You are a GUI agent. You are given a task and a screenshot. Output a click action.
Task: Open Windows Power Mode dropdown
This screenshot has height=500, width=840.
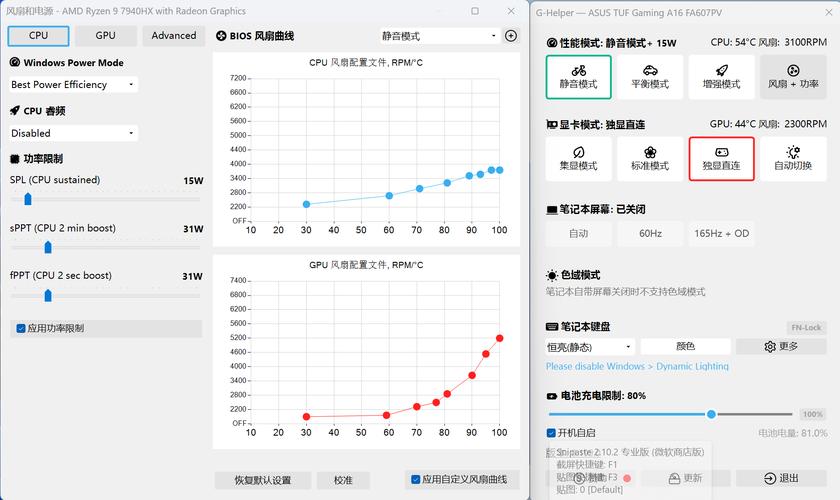coord(73,85)
